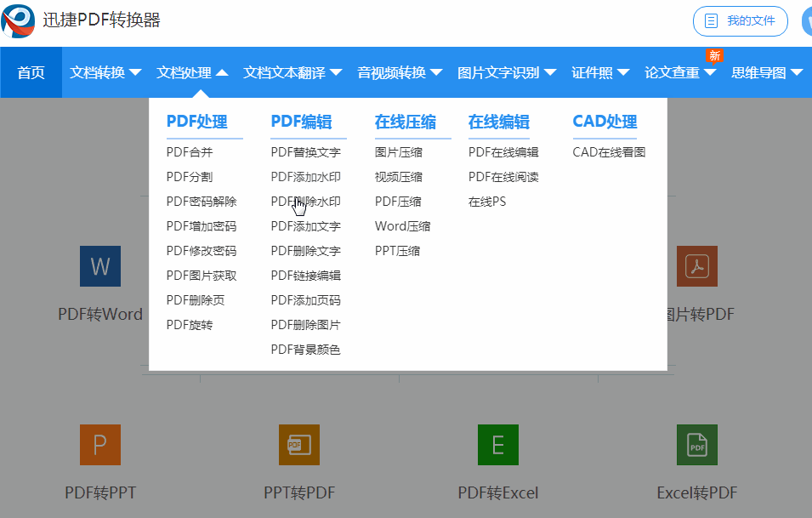812x518 pixels.
Task: Click the PDF转Excel green icon
Action: [497, 444]
